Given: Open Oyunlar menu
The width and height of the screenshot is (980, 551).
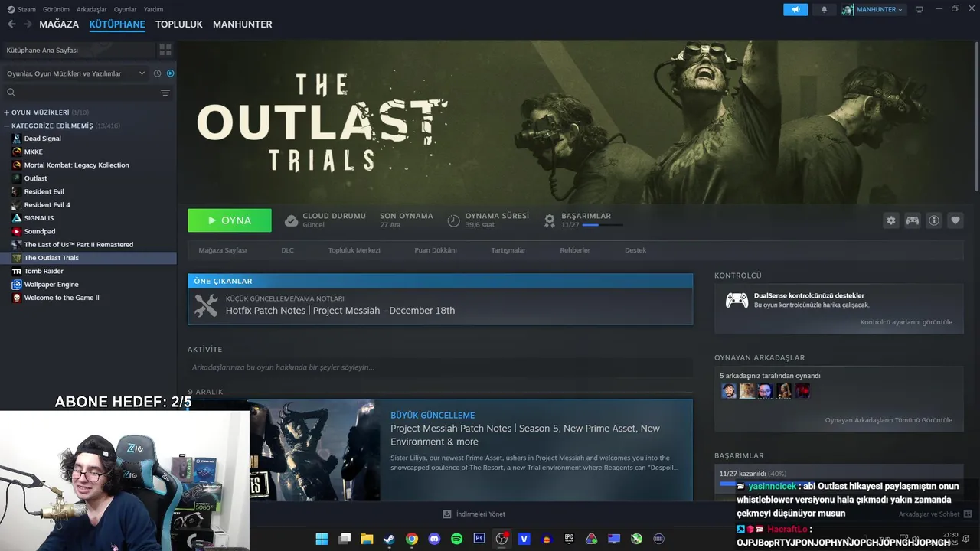Looking at the screenshot, I should 126,9.
